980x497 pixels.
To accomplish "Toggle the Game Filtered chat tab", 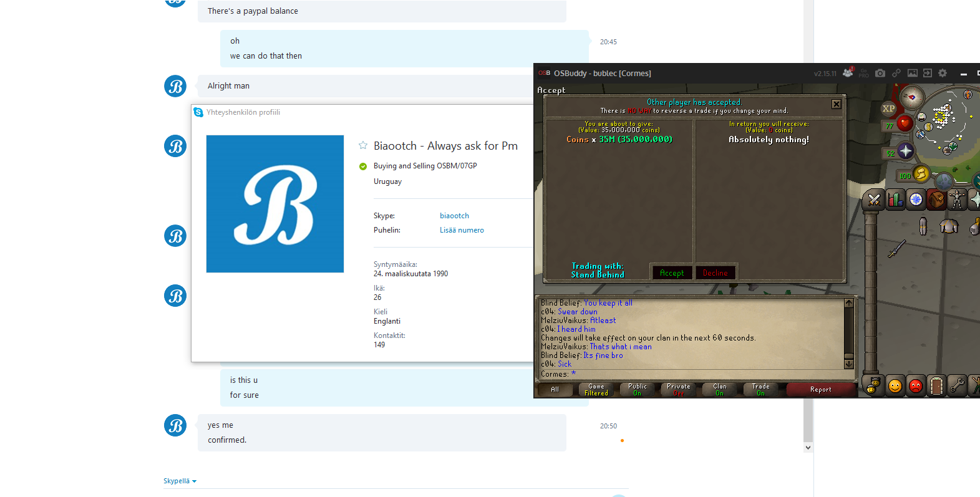I will [596, 390].
